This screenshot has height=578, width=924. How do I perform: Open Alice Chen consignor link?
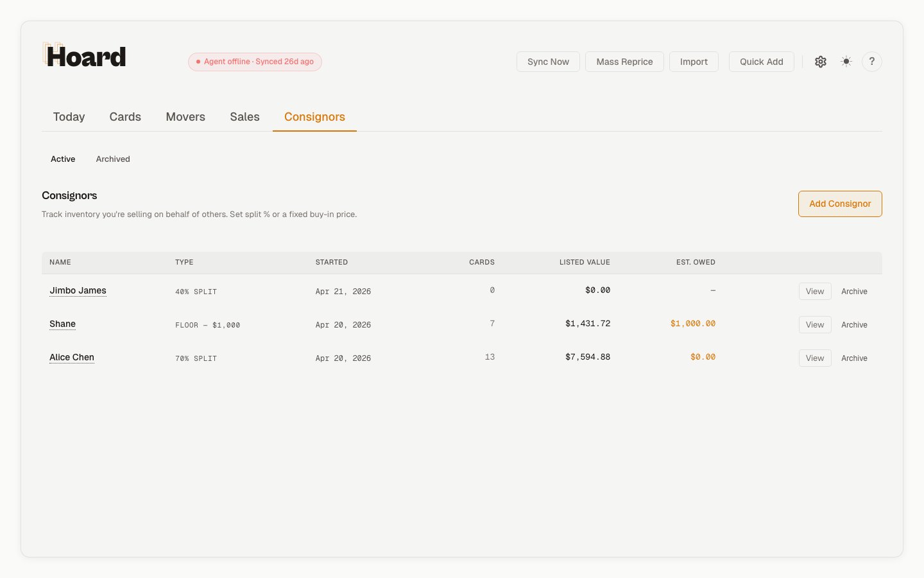72,357
